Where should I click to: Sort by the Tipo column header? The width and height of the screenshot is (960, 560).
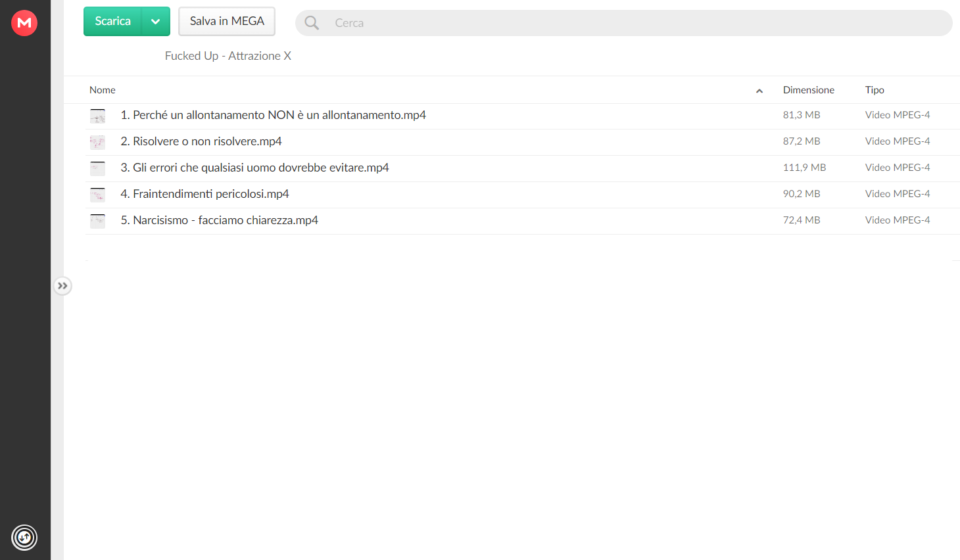point(875,90)
